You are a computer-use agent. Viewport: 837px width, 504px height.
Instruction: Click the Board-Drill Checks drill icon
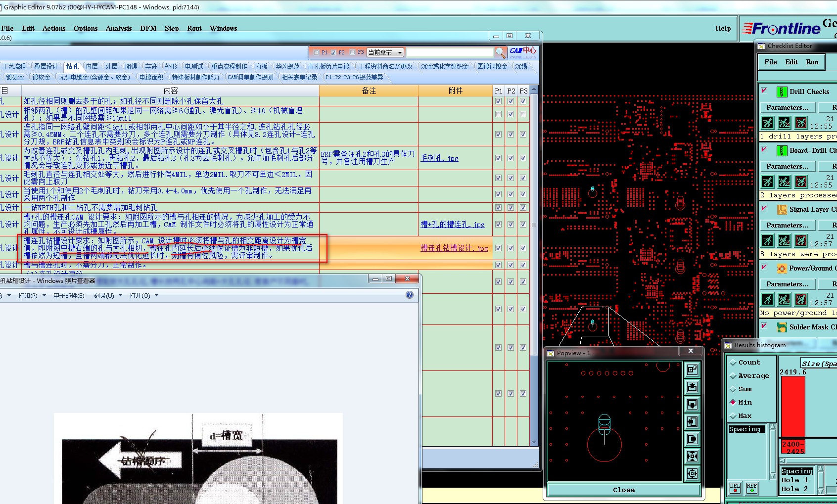[x=782, y=150]
